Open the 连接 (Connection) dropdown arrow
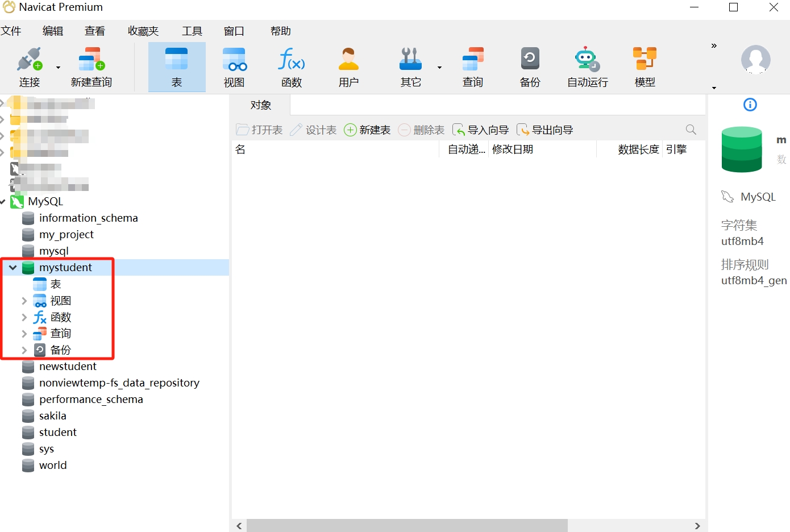This screenshot has width=790, height=532. tap(57, 67)
